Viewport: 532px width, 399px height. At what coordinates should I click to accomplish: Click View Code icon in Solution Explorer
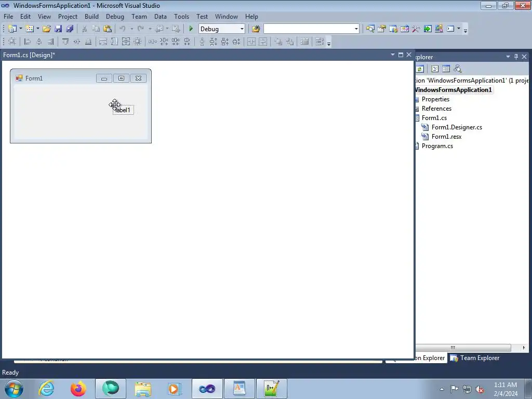pyautogui.click(x=435, y=69)
